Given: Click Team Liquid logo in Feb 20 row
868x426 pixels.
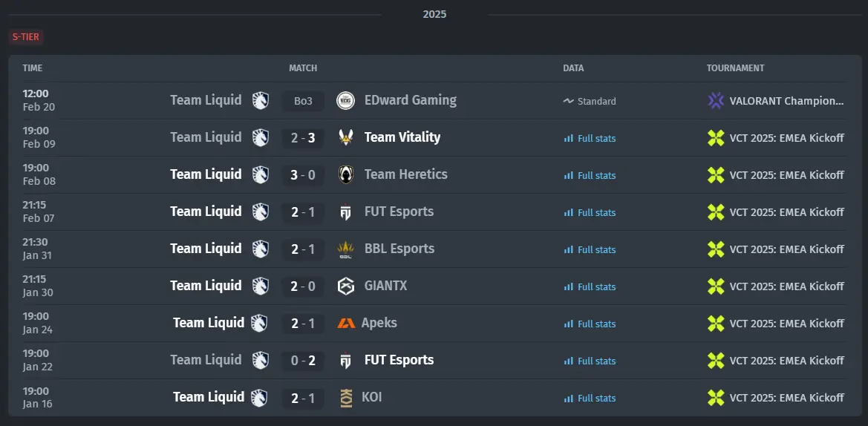Looking at the screenshot, I should tap(260, 101).
